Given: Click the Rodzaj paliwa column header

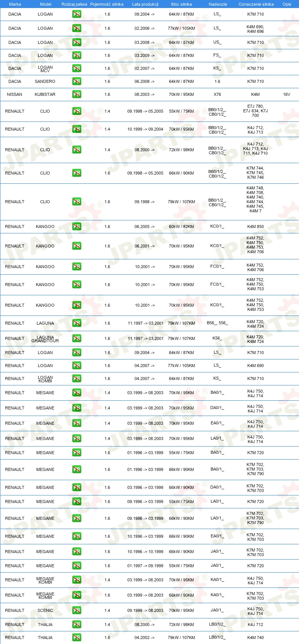Looking at the screenshot, I should (x=75, y=4).
